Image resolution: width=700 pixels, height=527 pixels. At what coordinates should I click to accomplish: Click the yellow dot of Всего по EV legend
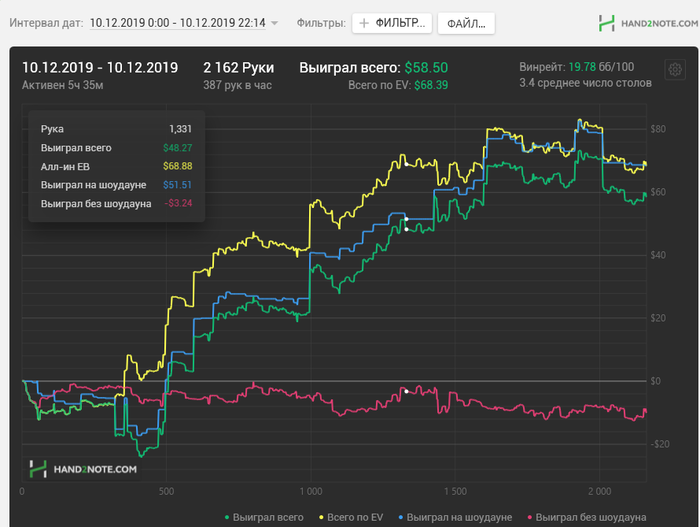click(321, 517)
